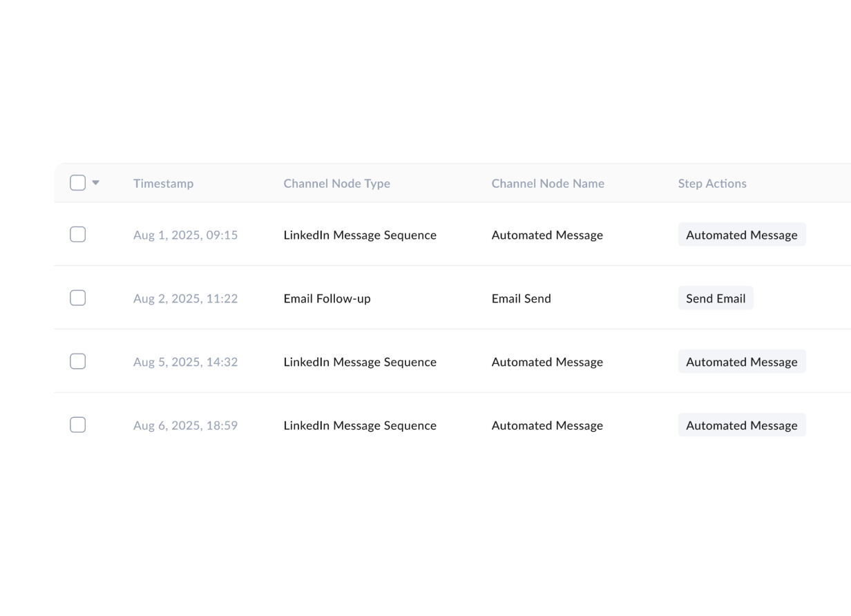Check the checkbox for Aug 1 row
This screenshot has width=851, height=616.
click(77, 234)
